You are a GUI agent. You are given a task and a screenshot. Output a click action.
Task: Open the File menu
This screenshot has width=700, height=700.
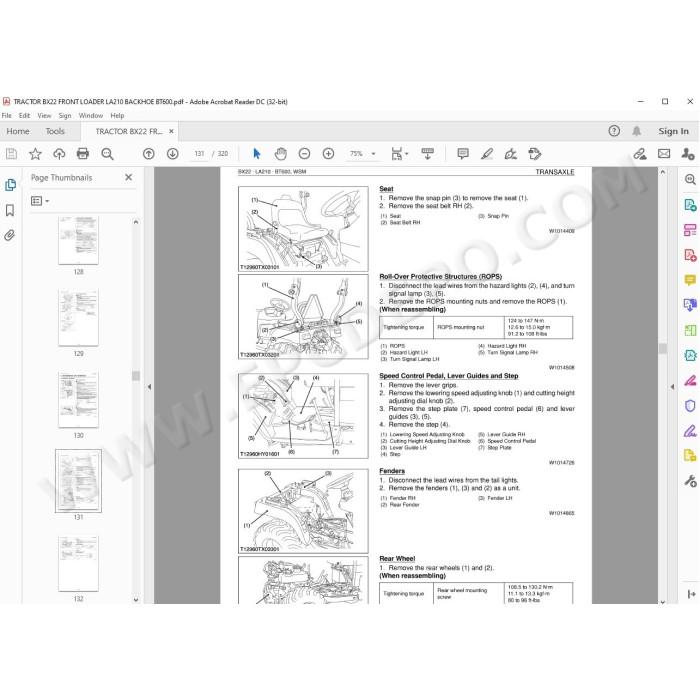(7, 115)
